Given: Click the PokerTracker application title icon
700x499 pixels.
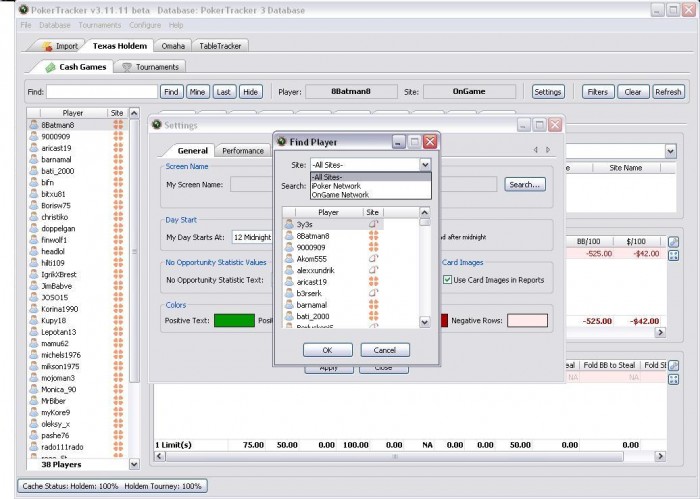Looking at the screenshot, I should click(23, 9).
